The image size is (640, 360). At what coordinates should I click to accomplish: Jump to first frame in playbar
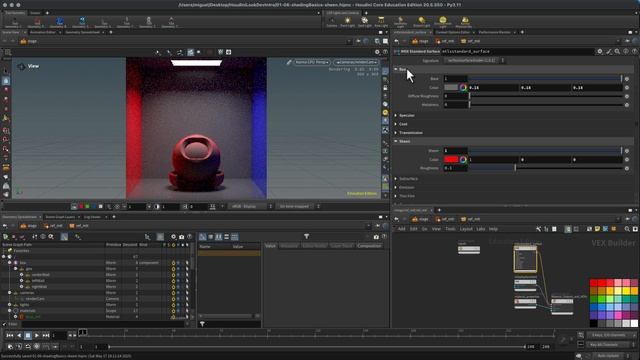[x=10, y=335]
